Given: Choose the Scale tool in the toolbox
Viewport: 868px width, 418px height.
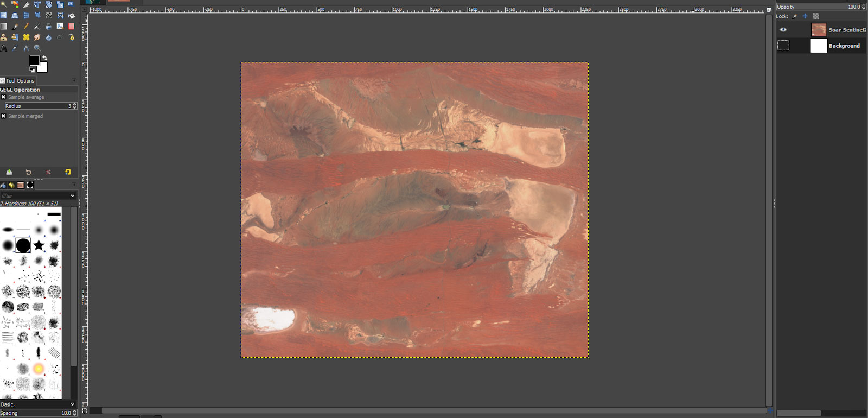Looking at the screenshot, I should pyautogui.click(x=60, y=4).
